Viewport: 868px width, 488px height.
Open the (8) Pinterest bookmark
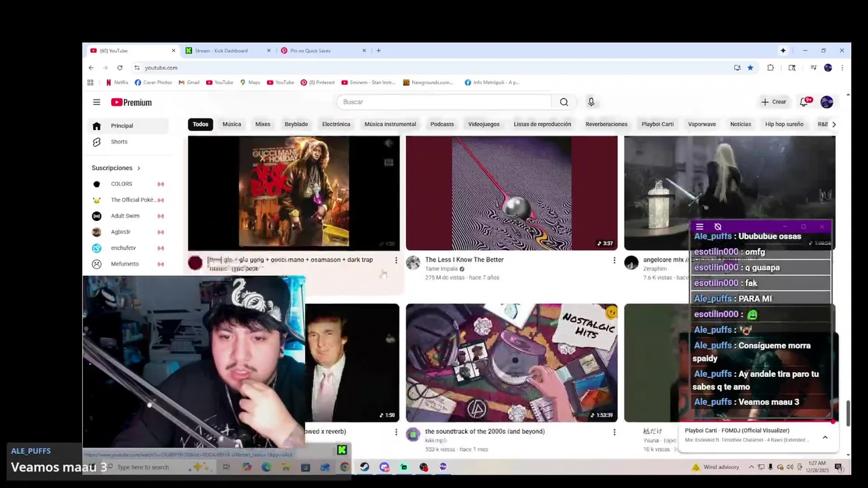pyautogui.click(x=318, y=83)
